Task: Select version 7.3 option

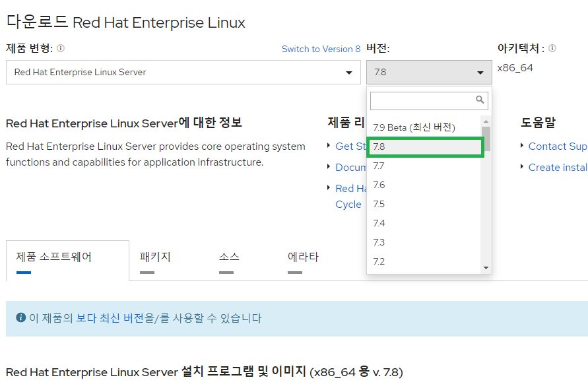Action: [x=424, y=242]
